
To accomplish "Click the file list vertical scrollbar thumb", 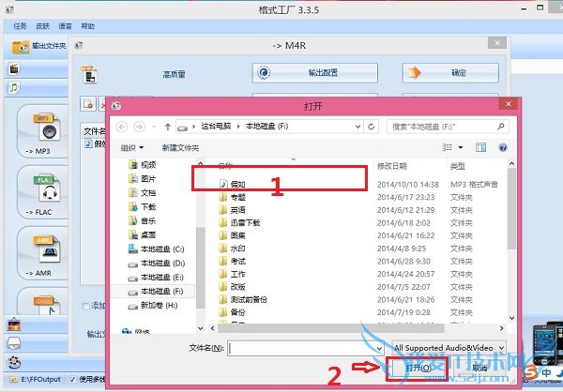I will pos(511,208).
